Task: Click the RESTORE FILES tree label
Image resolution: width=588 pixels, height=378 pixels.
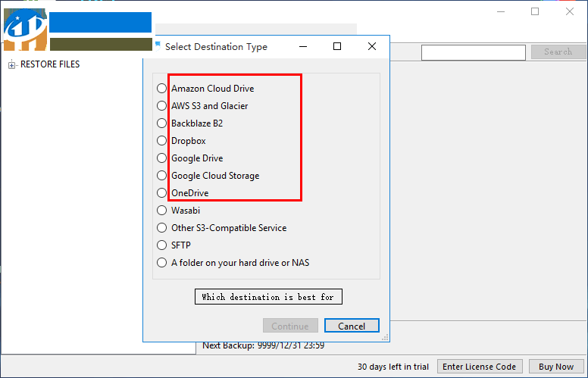Action: point(50,64)
